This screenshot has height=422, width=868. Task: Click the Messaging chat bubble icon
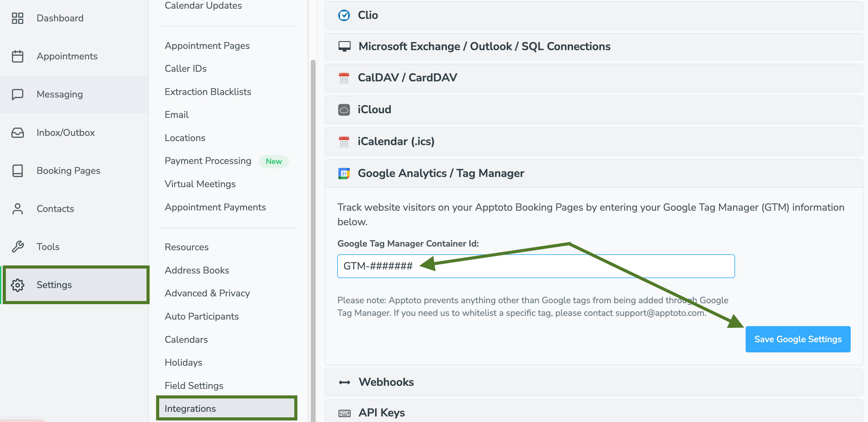pyautogui.click(x=18, y=94)
